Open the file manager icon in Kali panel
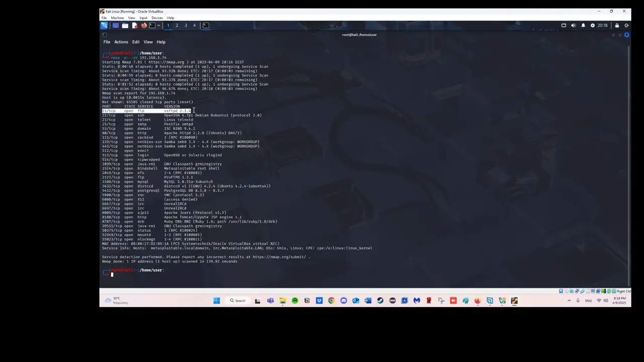This screenshot has width=644, height=362. tap(125, 25)
